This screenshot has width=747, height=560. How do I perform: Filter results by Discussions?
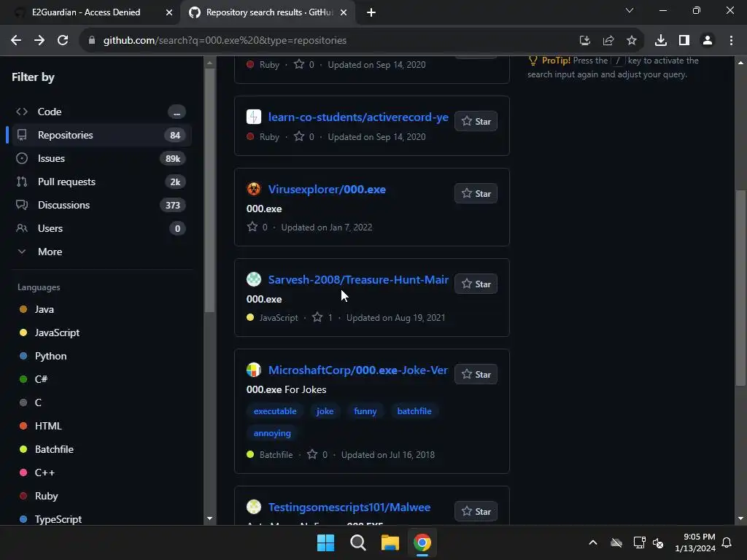(99, 205)
